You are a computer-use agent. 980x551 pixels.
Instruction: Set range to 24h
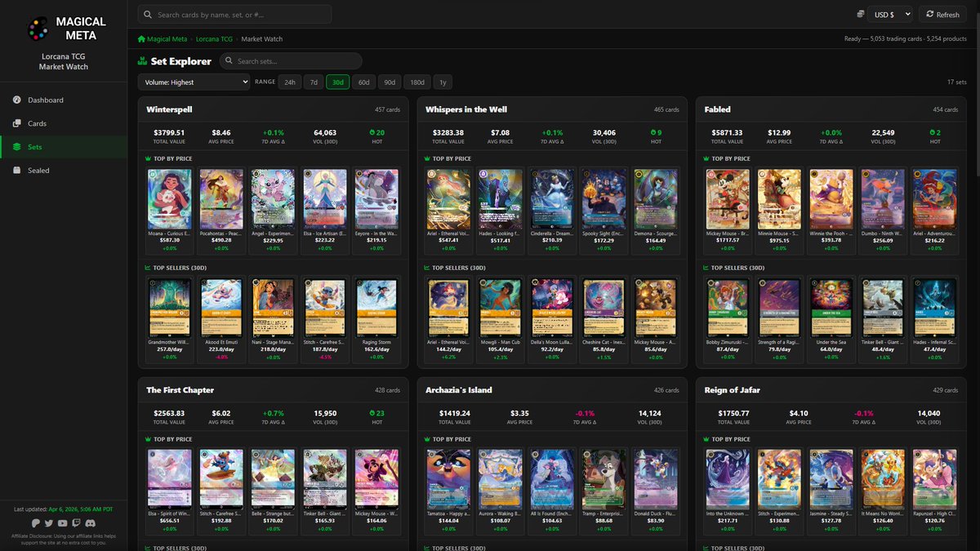point(289,82)
